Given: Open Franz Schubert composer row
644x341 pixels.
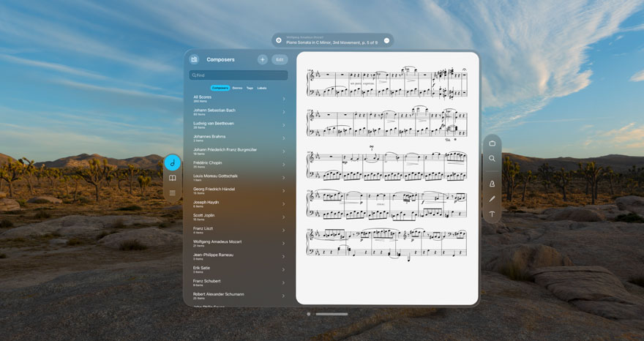Looking at the screenshot, I should click(x=239, y=282).
